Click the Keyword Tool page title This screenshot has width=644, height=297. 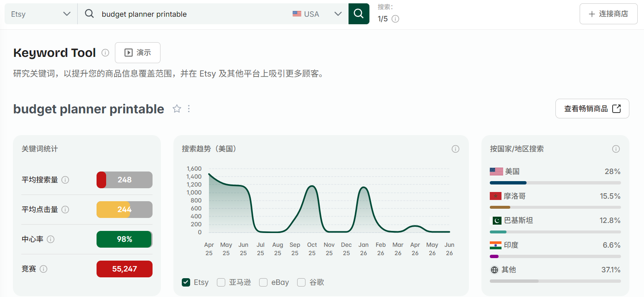(x=55, y=53)
